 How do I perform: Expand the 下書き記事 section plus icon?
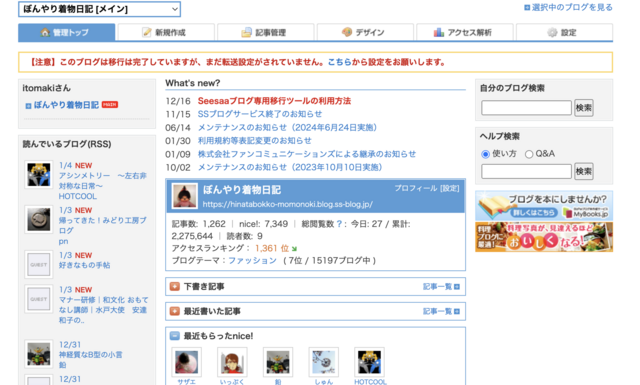(x=175, y=287)
